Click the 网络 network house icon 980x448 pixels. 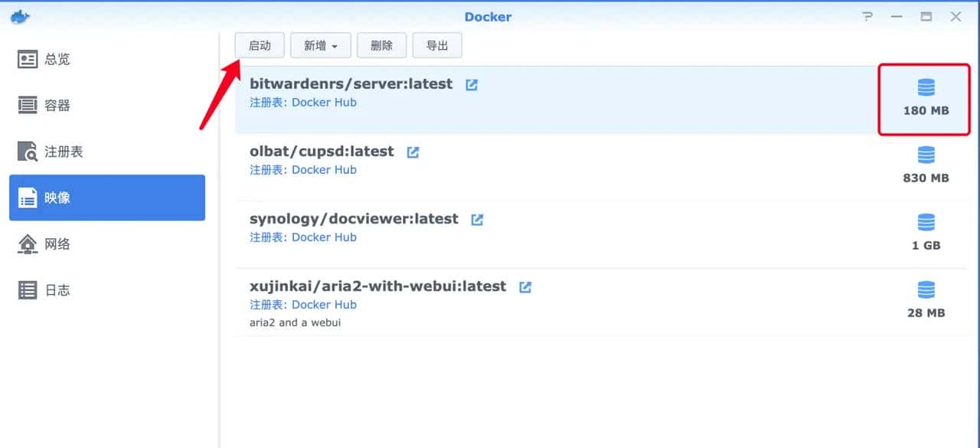pyautogui.click(x=28, y=244)
